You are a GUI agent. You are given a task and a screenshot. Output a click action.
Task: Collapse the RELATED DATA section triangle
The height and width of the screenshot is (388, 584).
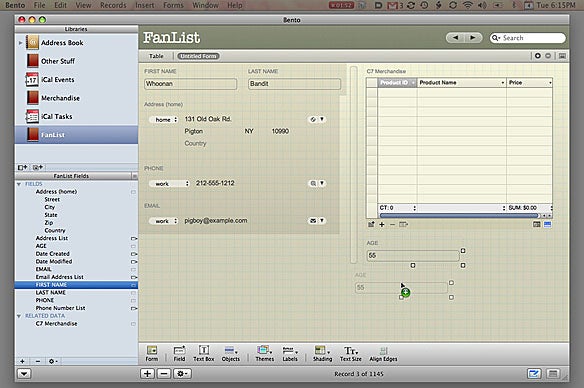click(x=19, y=316)
